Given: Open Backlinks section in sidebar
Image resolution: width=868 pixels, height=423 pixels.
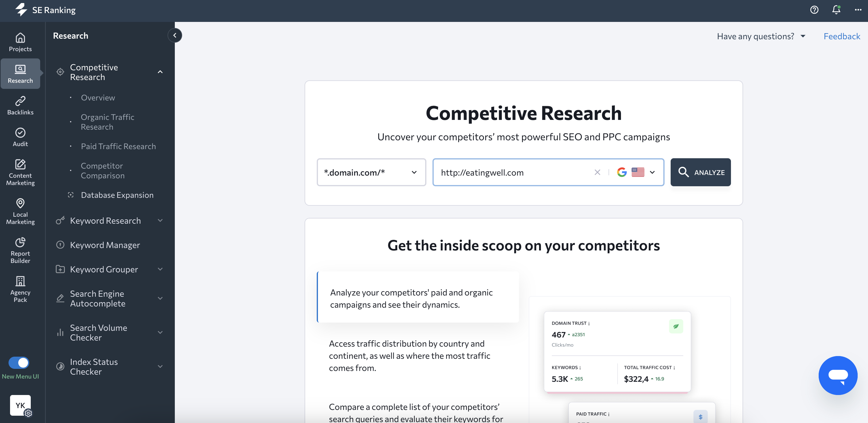Looking at the screenshot, I should click(20, 105).
